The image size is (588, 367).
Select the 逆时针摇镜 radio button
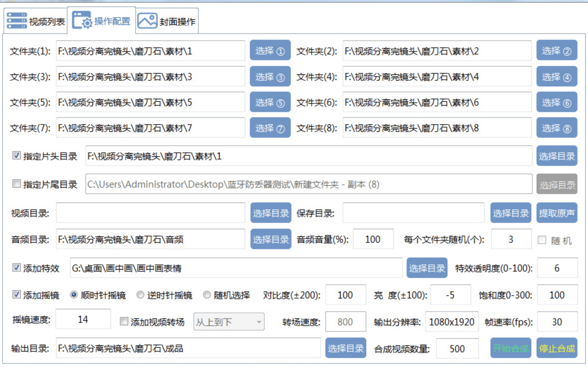point(140,295)
